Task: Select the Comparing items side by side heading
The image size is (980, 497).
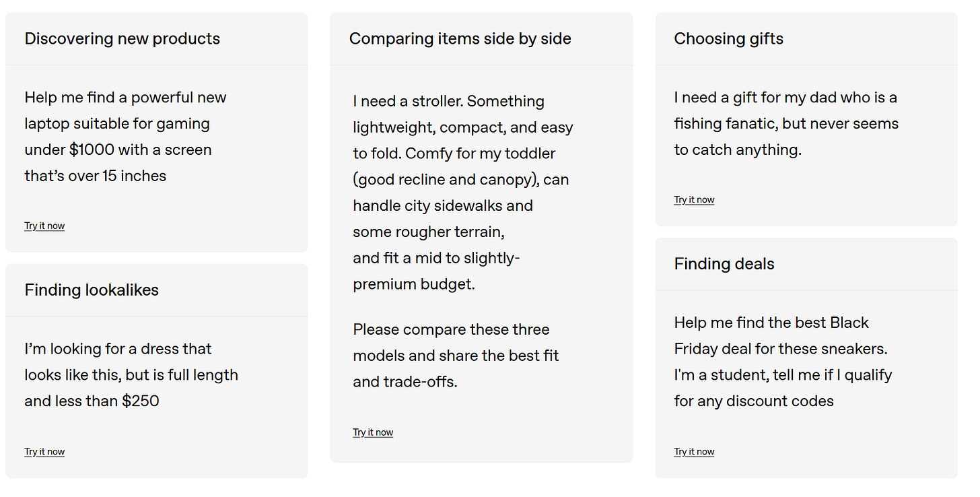Action: click(x=460, y=38)
